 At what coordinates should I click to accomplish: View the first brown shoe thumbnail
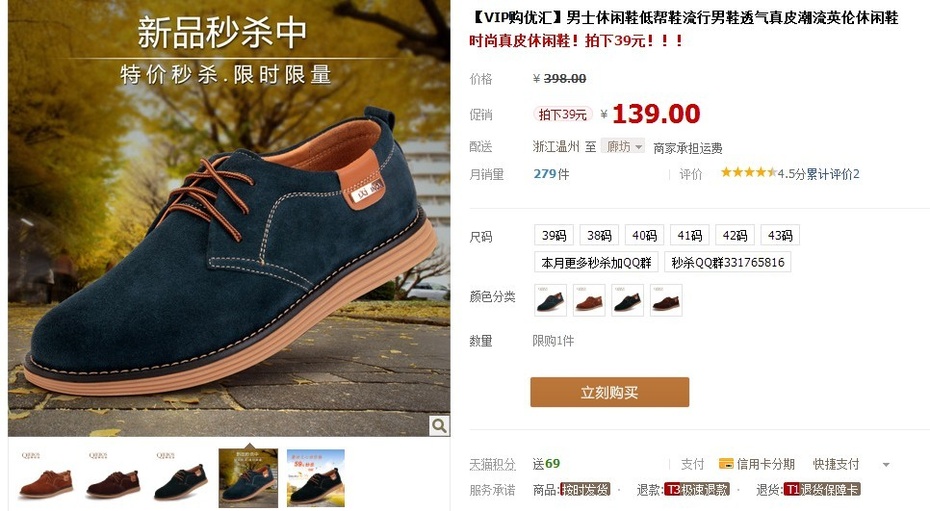[x=46, y=478]
